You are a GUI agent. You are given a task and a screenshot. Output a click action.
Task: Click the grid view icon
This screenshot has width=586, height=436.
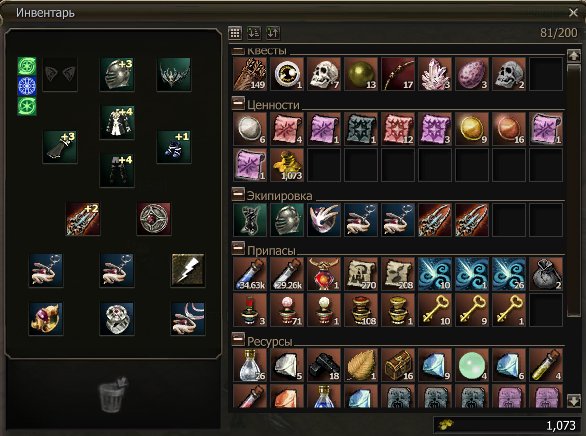pos(235,33)
